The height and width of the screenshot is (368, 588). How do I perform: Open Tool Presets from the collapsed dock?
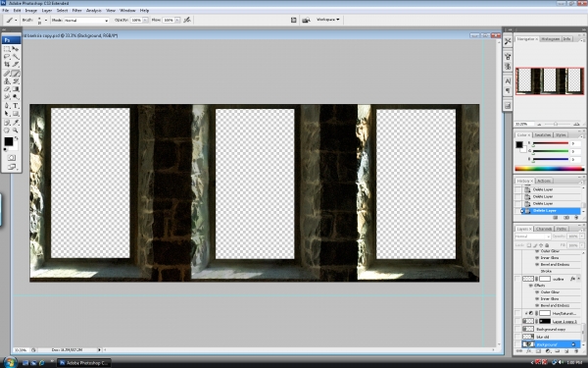click(508, 41)
